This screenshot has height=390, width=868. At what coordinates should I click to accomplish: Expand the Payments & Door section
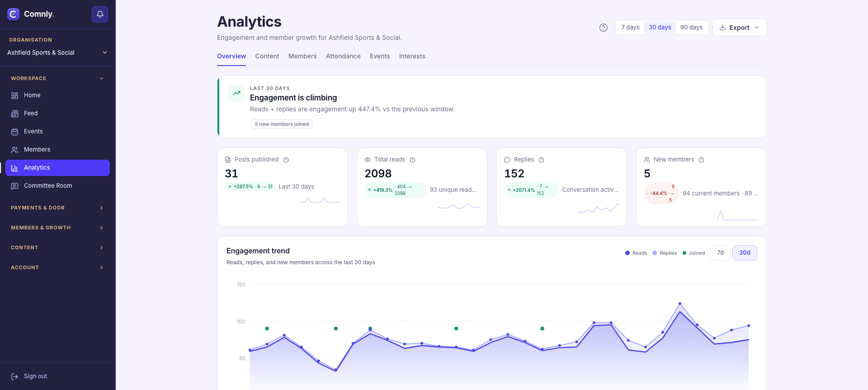pos(57,208)
